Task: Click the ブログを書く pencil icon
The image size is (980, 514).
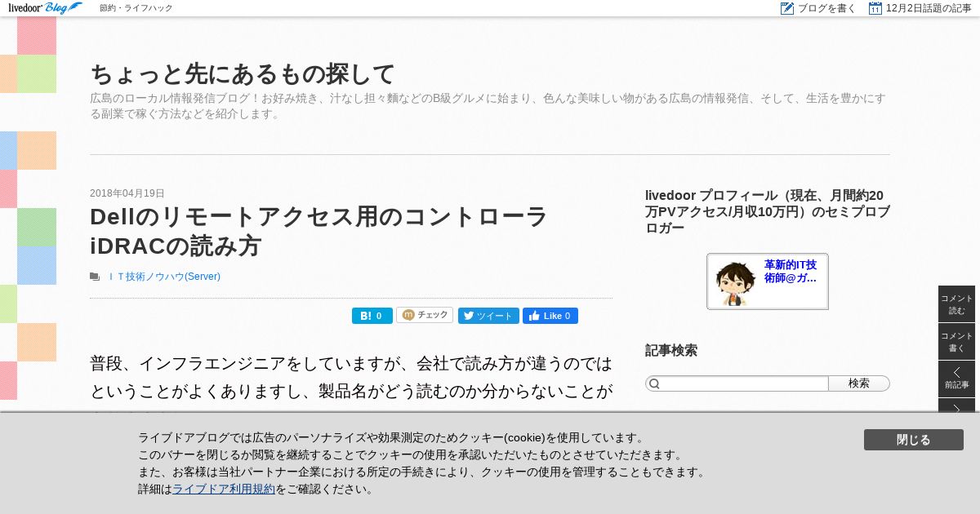Action: [787, 8]
